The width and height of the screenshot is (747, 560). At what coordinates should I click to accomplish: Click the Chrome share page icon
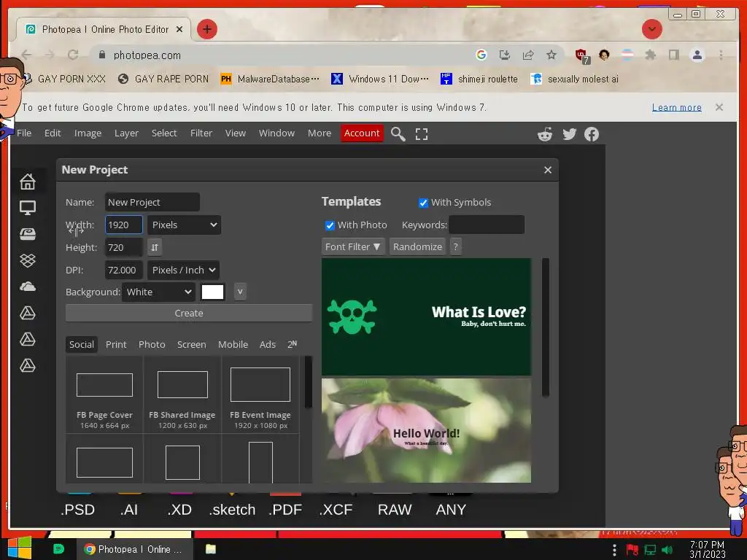click(528, 55)
